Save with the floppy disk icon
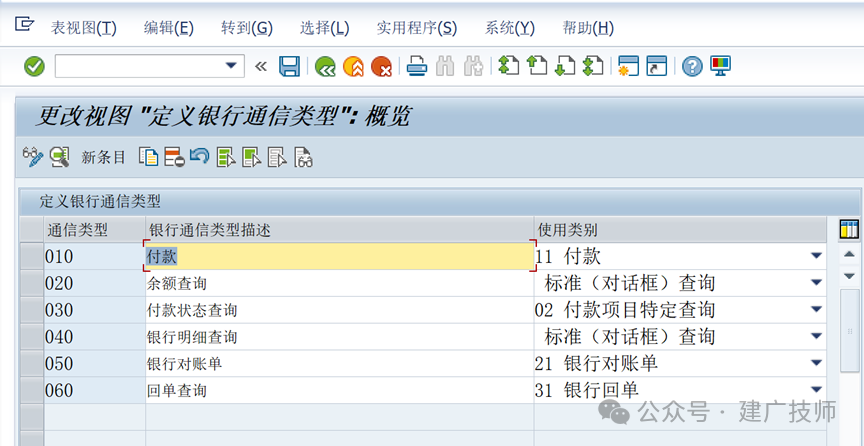Viewport: 864px width, 446px height. pyautogui.click(x=289, y=67)
